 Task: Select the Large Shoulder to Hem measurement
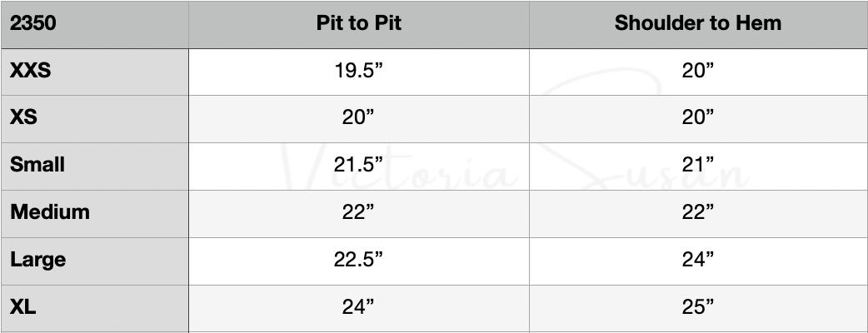pos(698,260)
